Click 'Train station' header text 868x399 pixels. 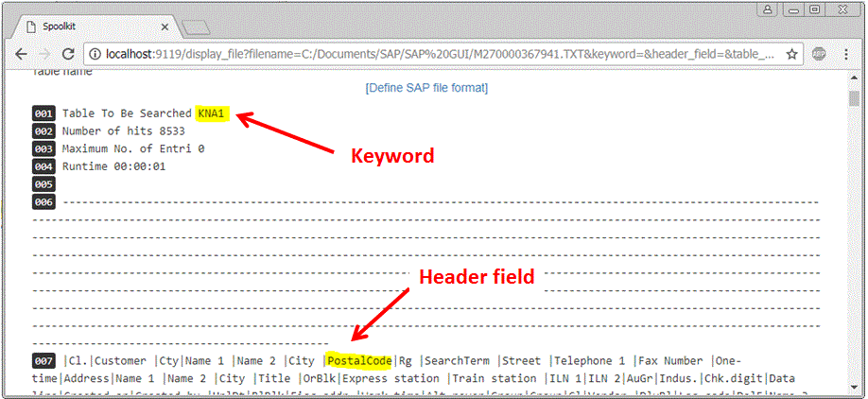point(496,378)
